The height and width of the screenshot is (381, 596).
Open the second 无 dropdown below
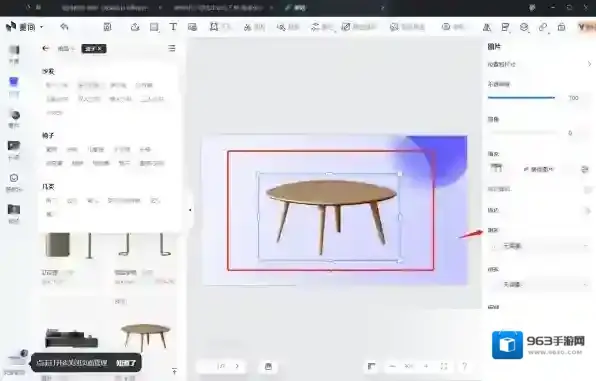click(539, 284)
